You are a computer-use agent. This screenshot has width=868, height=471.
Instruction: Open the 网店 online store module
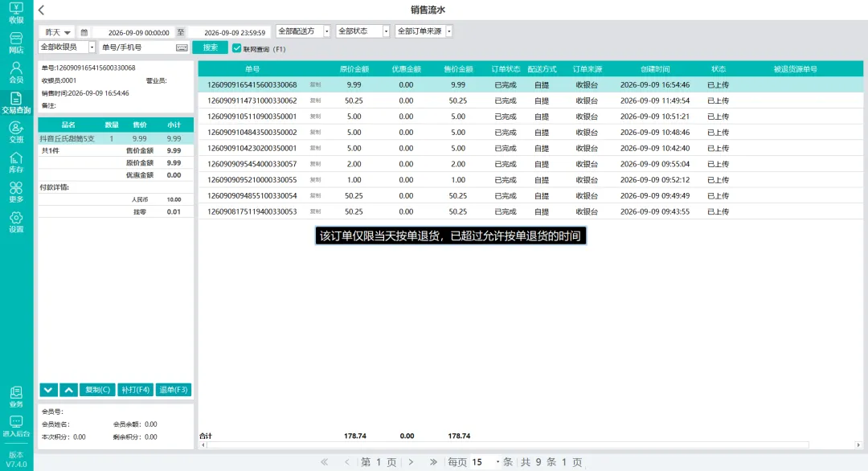16,43
